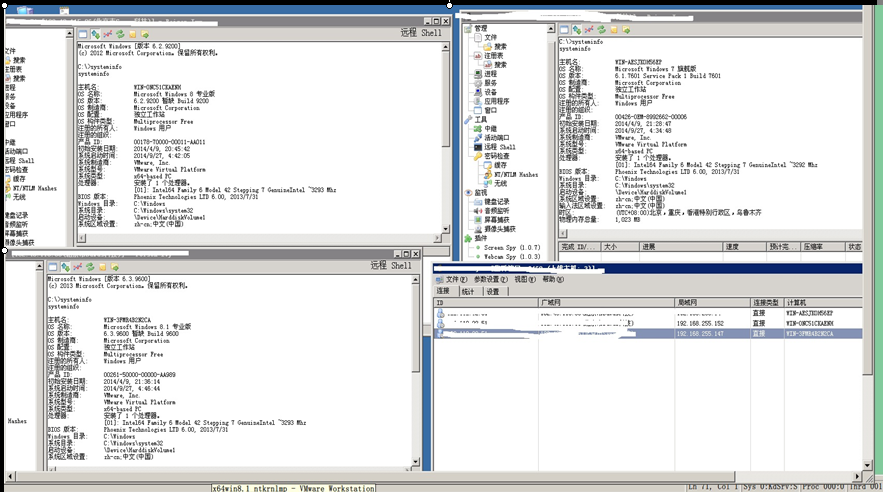Switch to the 设置 tab
Viewport: 883px width, 492px height.
(493, 292)
